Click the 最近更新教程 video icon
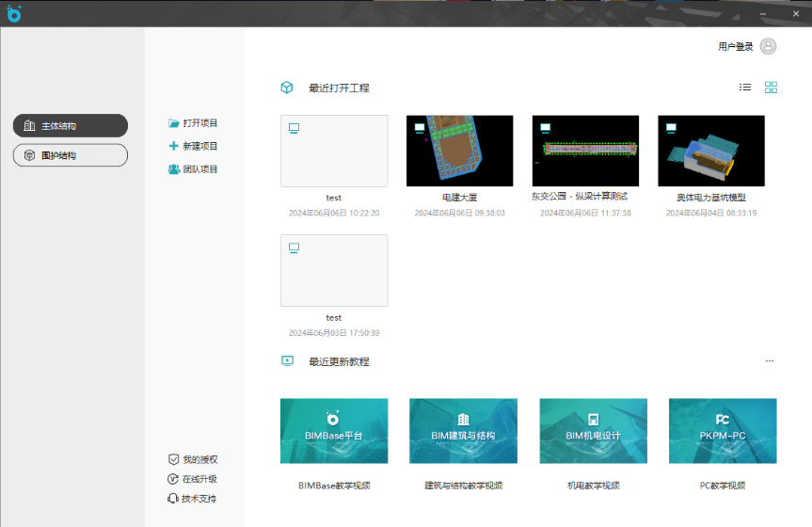 [x=287, y=361]
